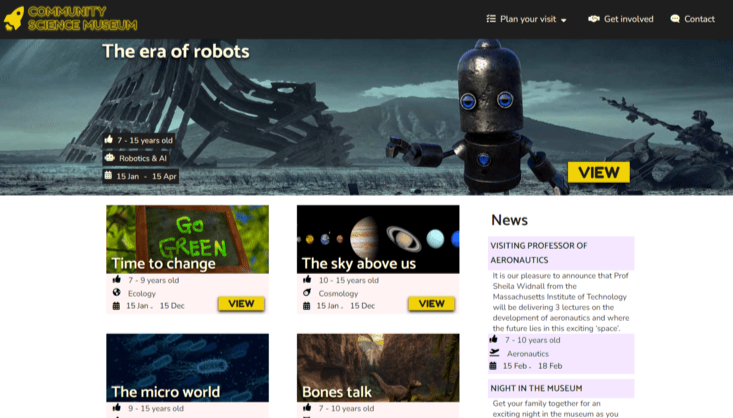Screen dimensions: 733x418
Task: Click the 15 Feb - 18 Feb date text
Action: [x=532, y=366]
